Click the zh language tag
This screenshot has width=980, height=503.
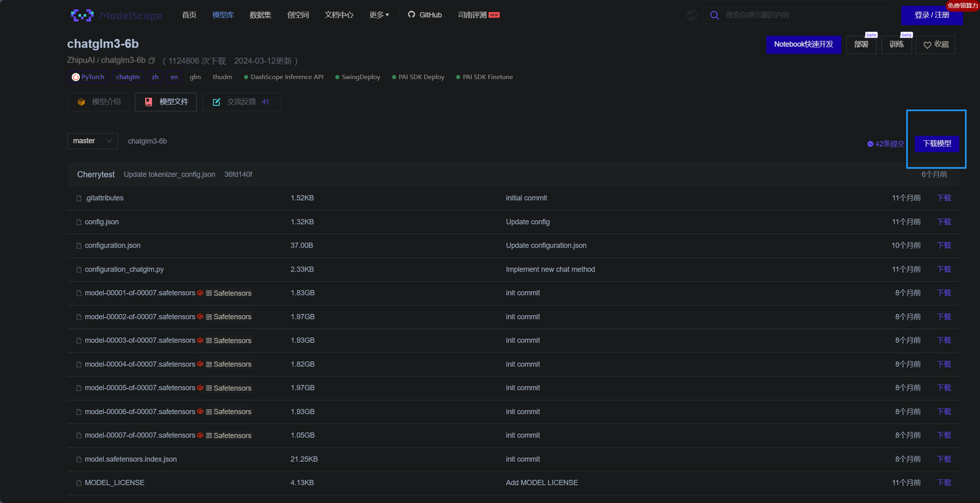click(155, 77)
